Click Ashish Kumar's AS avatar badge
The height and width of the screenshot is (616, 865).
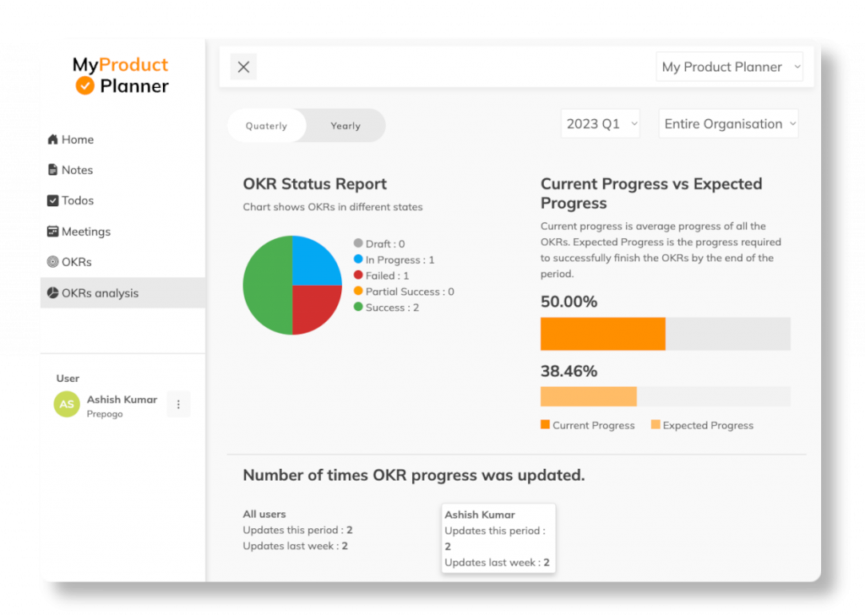coord(66,404)
